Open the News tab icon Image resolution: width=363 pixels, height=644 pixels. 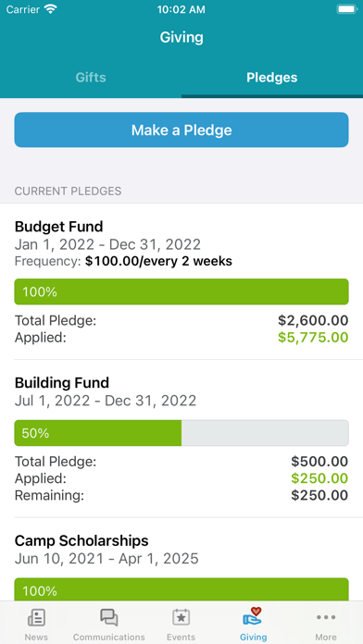click(36, 617)
